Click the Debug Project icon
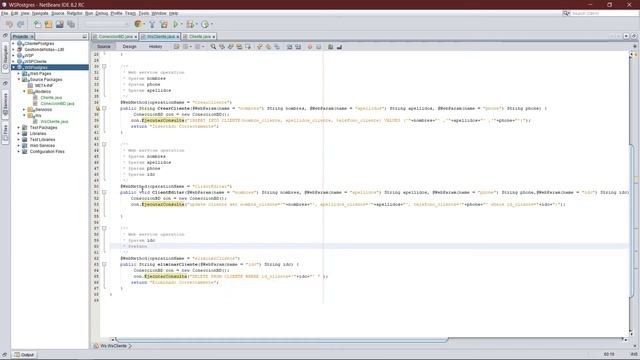 pyautogui.click(x=190, y=24)
